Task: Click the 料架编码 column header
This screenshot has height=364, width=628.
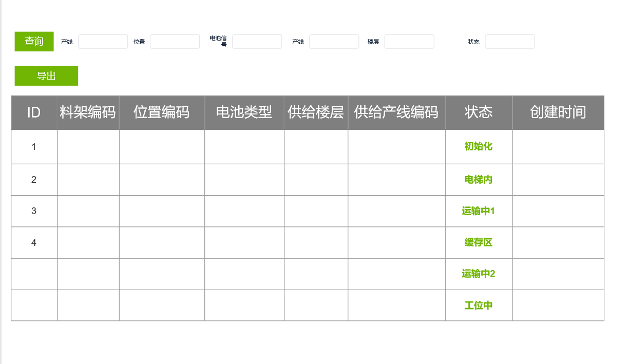Action: [x=88, y=112]
